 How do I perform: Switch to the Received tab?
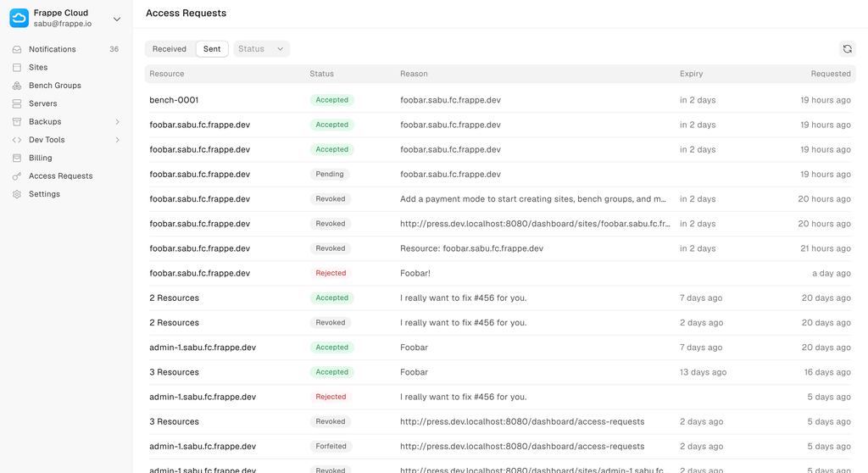(170, 49)
